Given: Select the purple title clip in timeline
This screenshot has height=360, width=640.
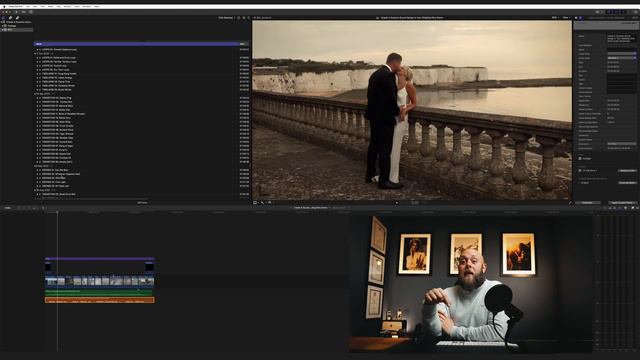Looking at the screenshot, I should pyautogui.click(x=100, y=259).
